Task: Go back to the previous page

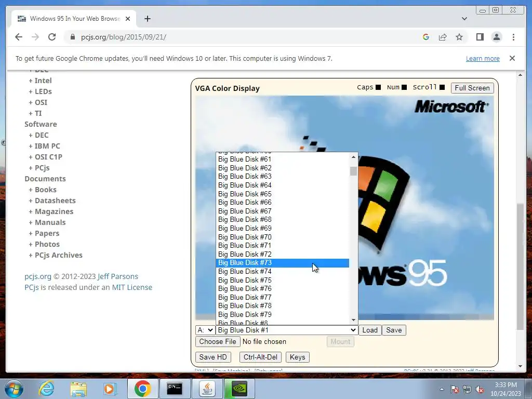Action: (x=19, y=37)
